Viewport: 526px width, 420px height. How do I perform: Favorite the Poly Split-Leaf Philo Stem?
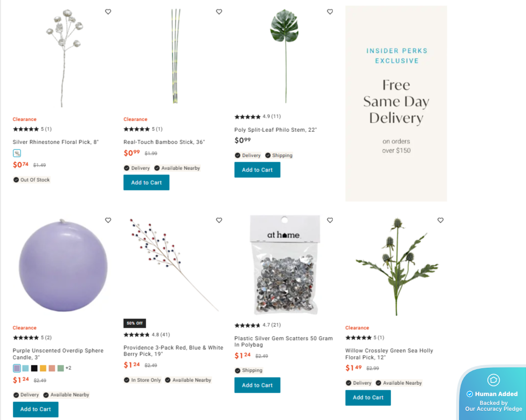point(330,11)
